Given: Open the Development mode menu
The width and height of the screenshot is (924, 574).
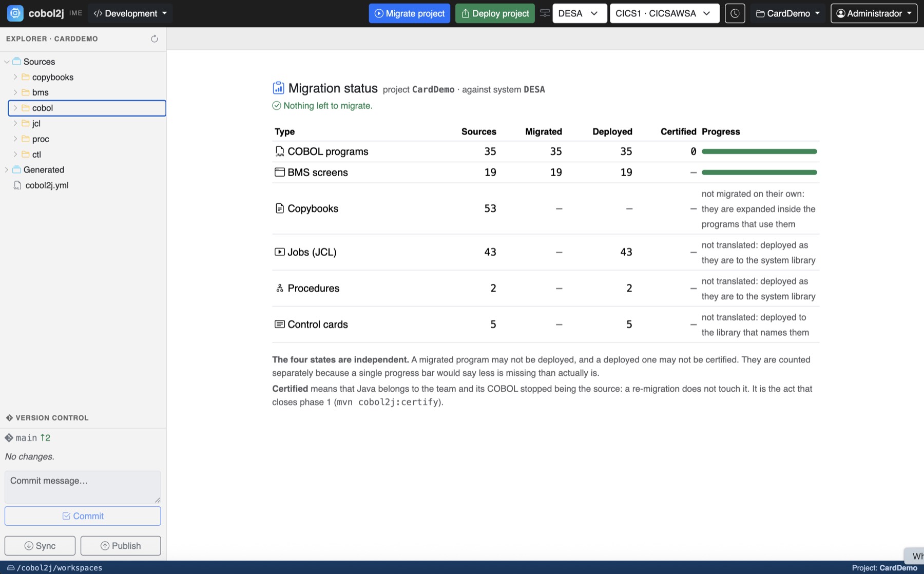Looking at the screenshot, I should (130, 13).
